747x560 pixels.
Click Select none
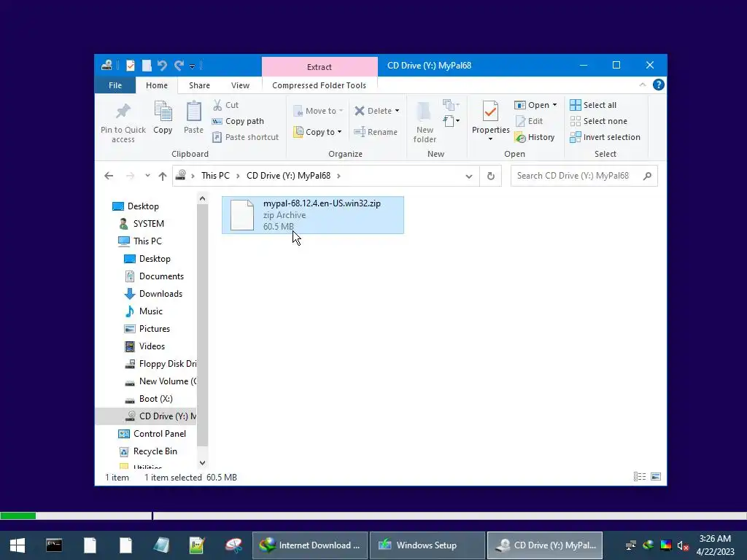598,121
